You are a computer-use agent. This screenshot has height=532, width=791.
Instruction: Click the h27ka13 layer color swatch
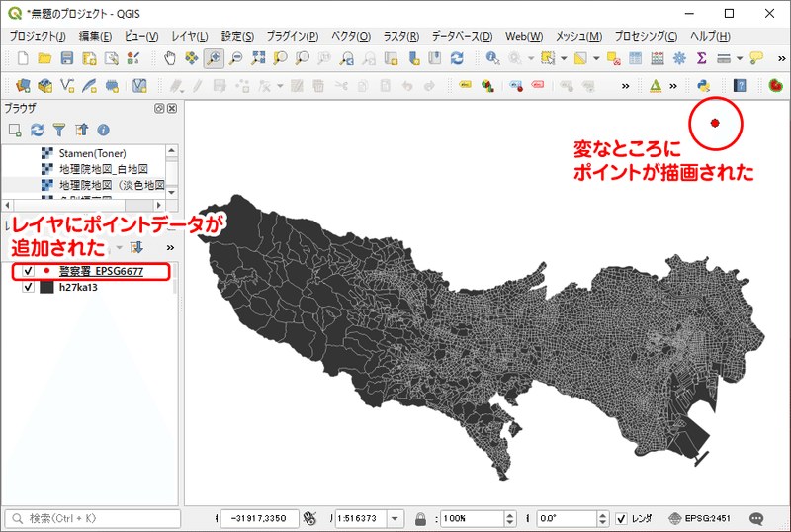coord(46,287)
